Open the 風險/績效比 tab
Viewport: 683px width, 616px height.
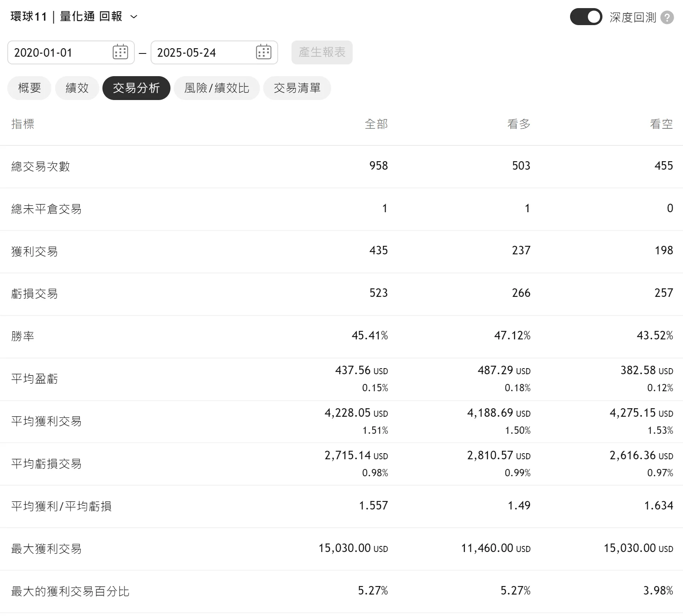click(x=217, y=88)
